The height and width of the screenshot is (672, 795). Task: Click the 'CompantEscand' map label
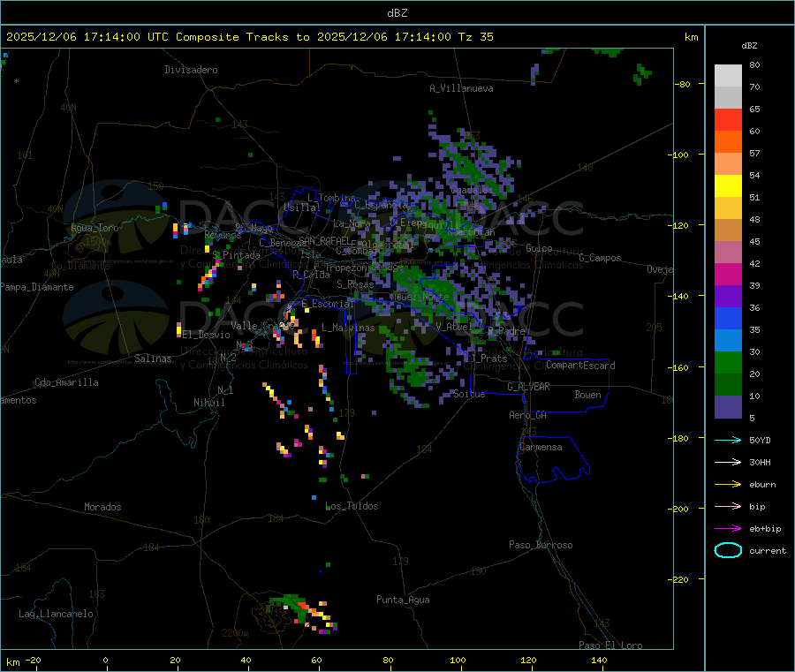(580, 366)
